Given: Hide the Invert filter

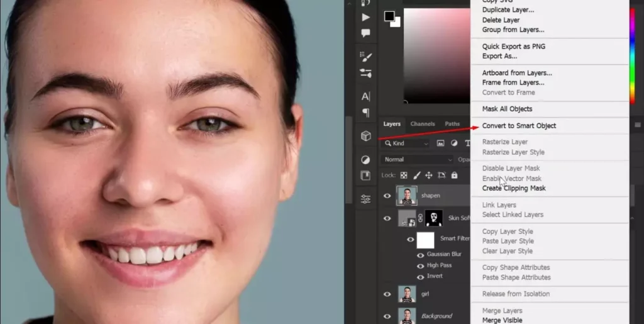Looking at the screenshot, I should pyautogui.click(x=420, y=277).
